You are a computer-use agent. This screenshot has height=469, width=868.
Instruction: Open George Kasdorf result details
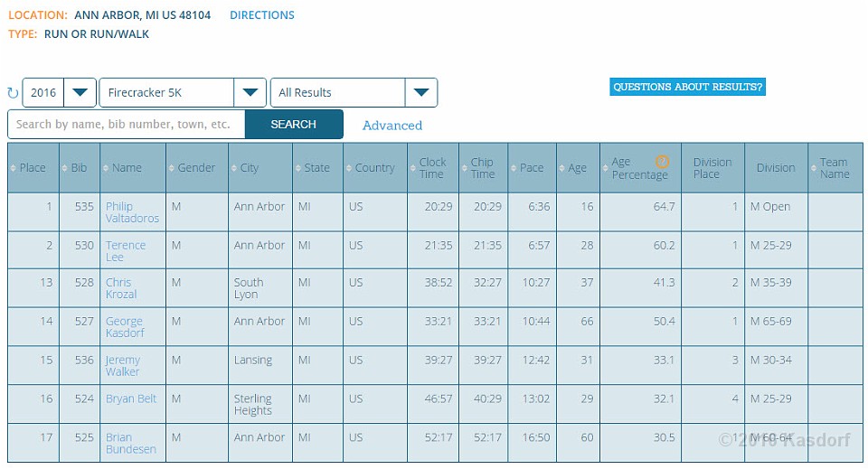click(x=125, y=327)
